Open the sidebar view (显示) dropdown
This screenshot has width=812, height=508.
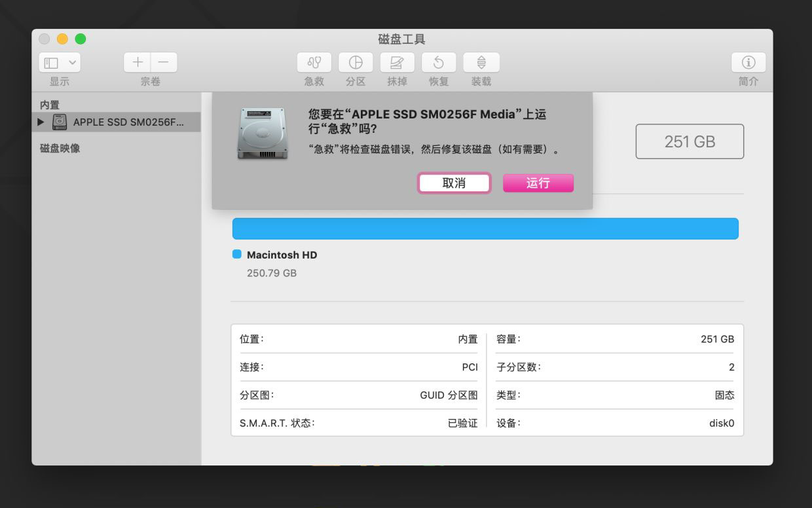60,62
